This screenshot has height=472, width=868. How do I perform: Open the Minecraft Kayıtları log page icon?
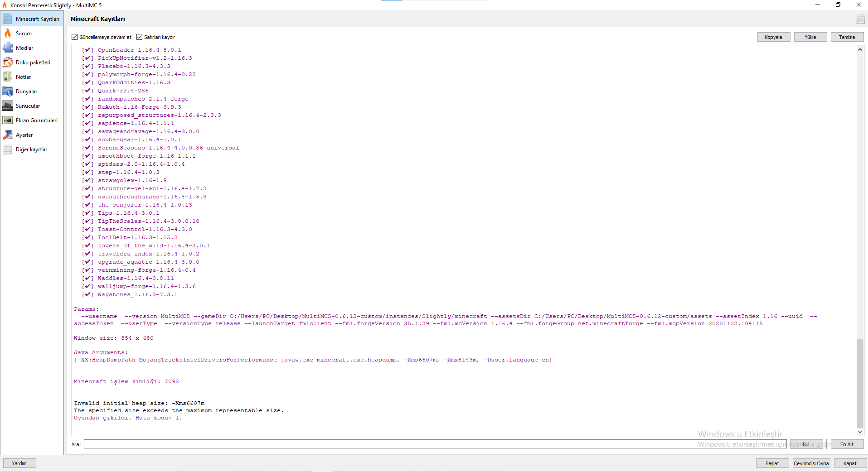(8, 19)
